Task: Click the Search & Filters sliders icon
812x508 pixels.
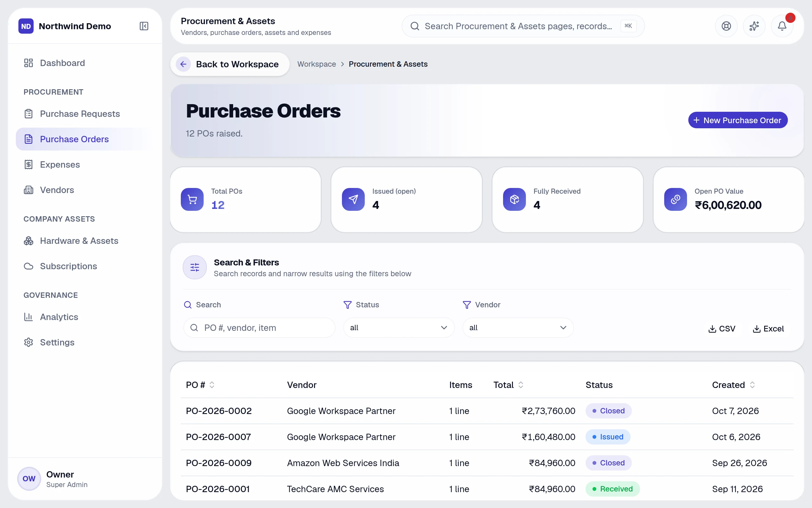Action: tap(195, 267)
